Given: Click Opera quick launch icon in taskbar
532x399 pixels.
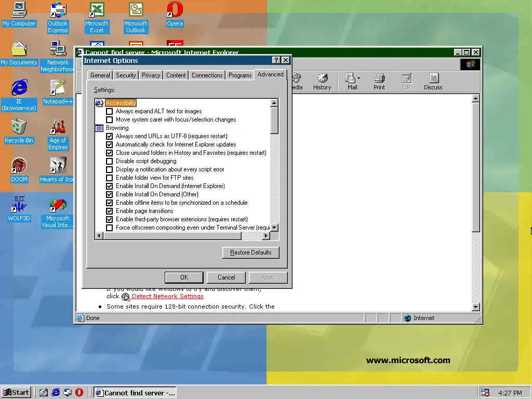Looking at the screenshot, I should coord(79,393).
